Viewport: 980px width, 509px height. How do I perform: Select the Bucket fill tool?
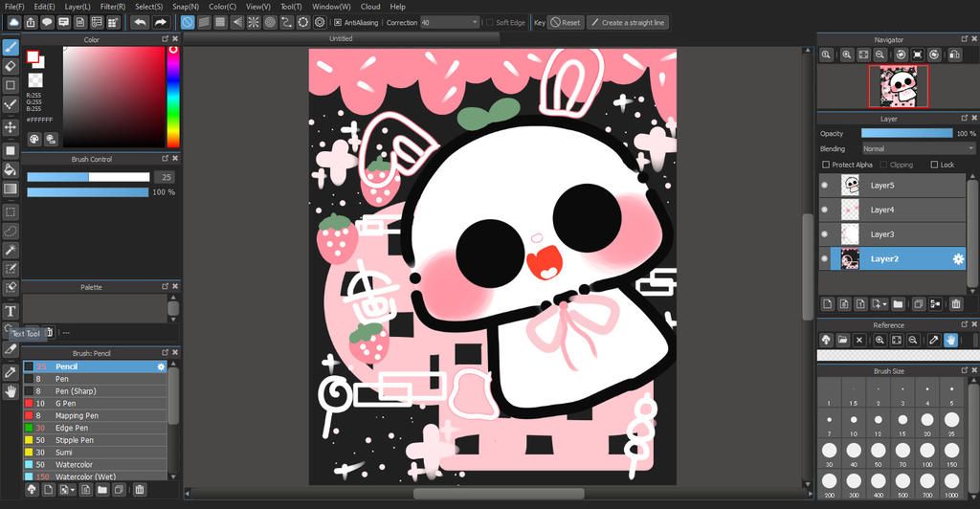pyautogui.click(x=11, y=170)
